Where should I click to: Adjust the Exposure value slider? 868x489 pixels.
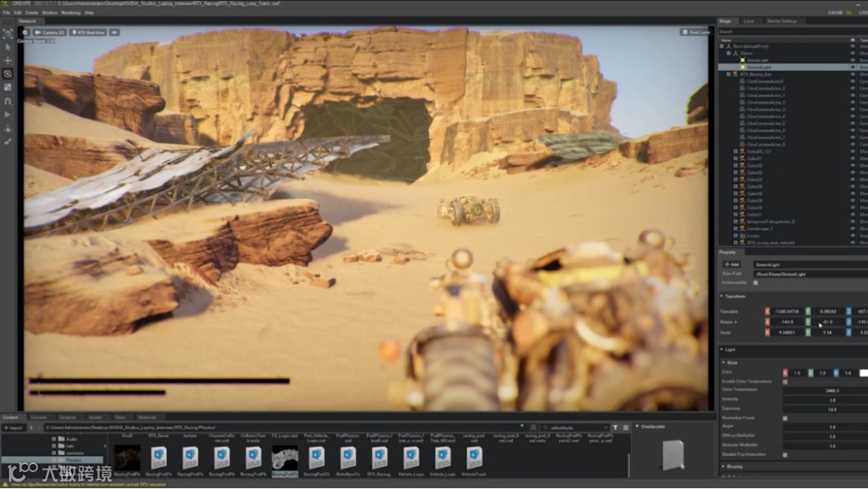coord(825,409)
